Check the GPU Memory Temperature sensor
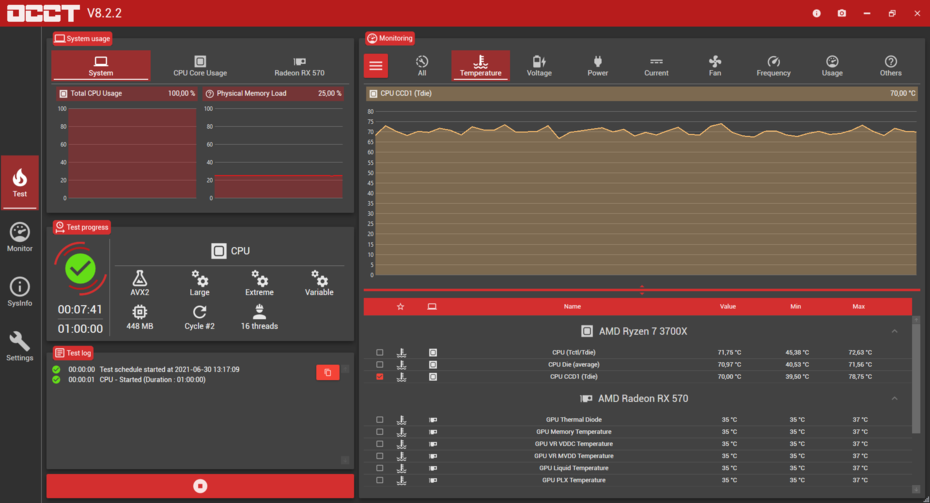 [380, 432]
